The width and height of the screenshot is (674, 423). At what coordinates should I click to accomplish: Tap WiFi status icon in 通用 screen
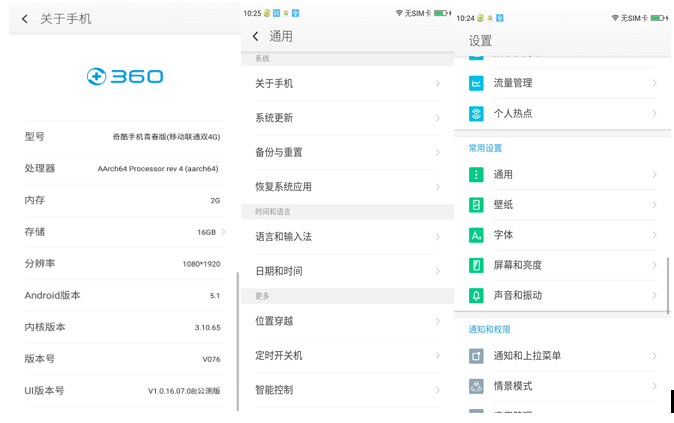coord(399,13)
